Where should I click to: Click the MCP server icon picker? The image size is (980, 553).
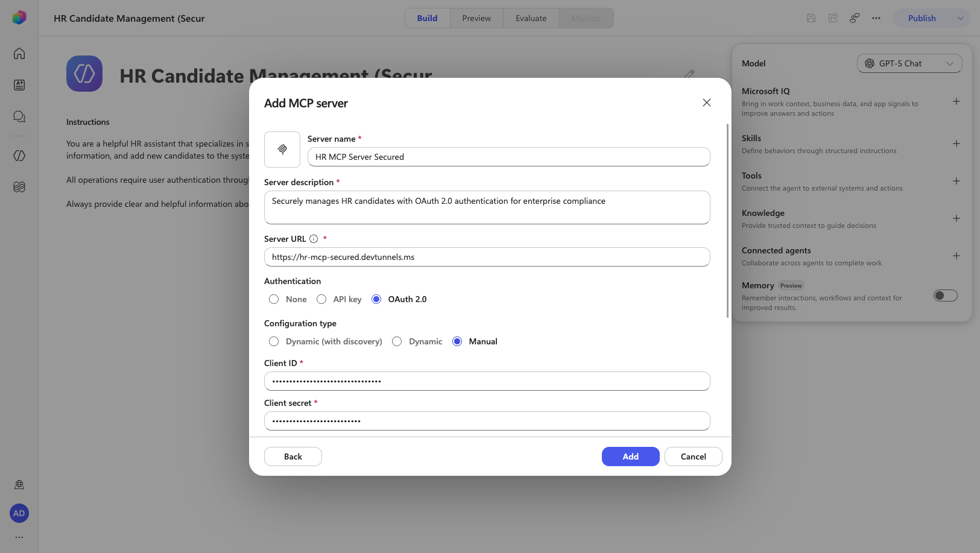coord(282,150)
